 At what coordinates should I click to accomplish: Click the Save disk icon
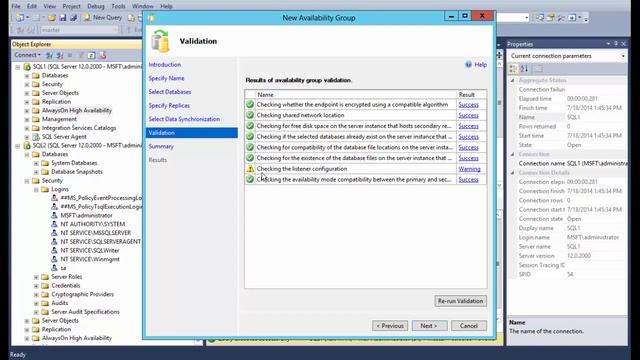point(63,18)
